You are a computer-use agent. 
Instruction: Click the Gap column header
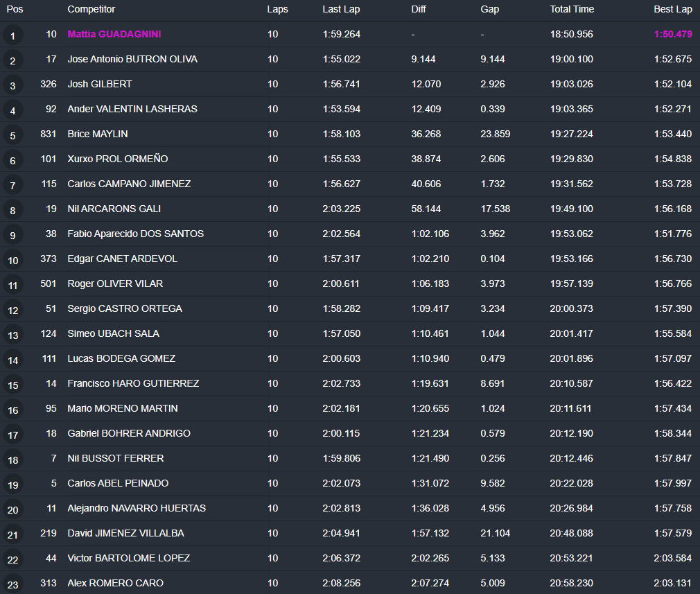coord(489,9)
